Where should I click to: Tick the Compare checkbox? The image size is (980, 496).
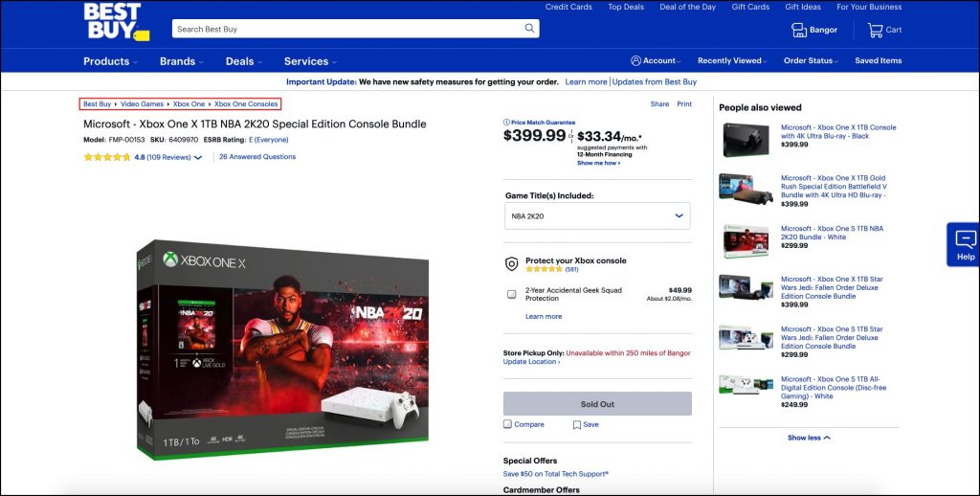(x=508, y=424)
